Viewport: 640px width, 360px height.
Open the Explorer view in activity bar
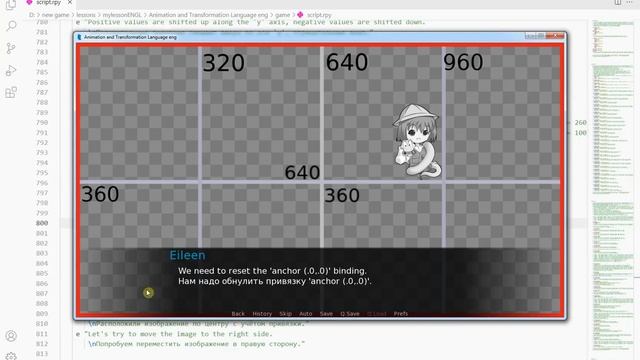[x=11, y=4]
